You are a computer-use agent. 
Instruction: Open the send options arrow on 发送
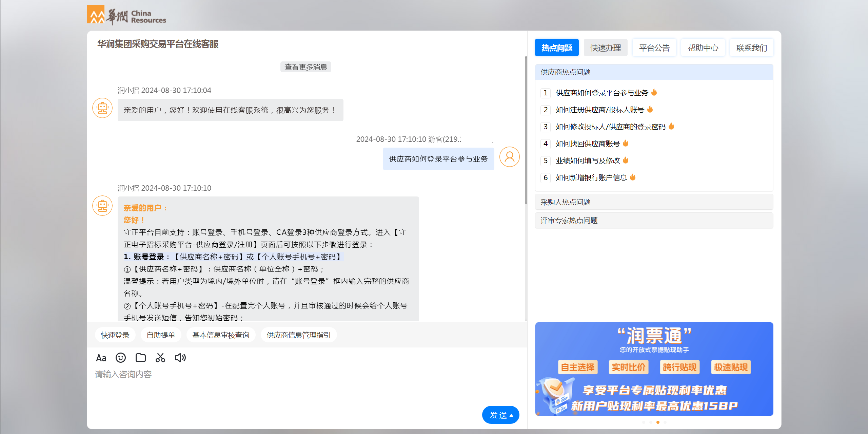(x=512, y=415)
